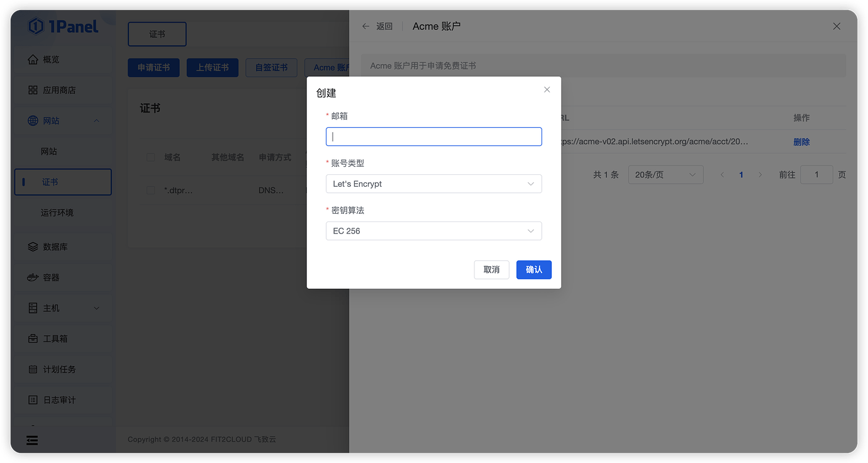This screenshot has width=868, height=463.
Task: Delete the Let's Encrypt acme account via 删除
Action: click(x=801, y=142)
